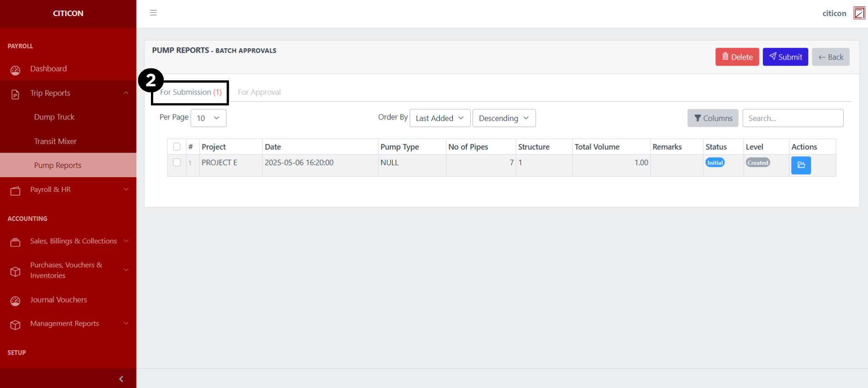The height and width of the screenshot is (388, 868).
Task: Check the PROJECT E row checkbox
Action: 177,163
